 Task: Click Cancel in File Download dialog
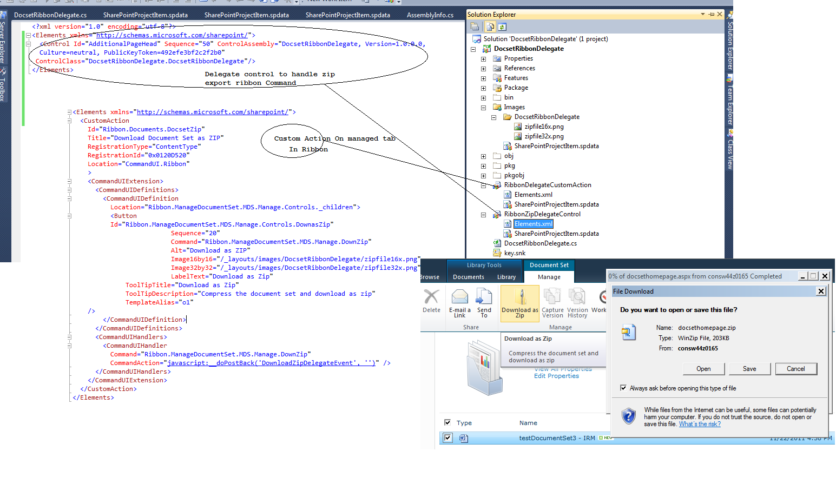pos(796,369)
